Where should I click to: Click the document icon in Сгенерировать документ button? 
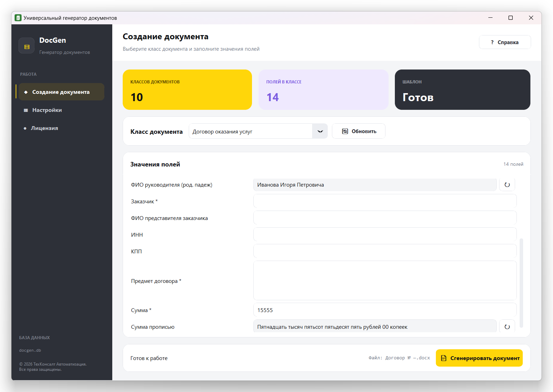(x=444, y=358)
